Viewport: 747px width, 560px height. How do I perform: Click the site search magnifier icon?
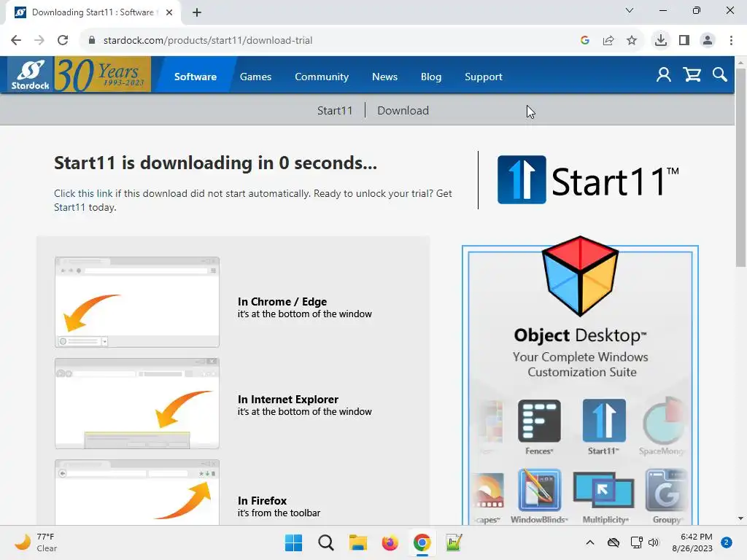pyautogui.click(x=720, y=75)
